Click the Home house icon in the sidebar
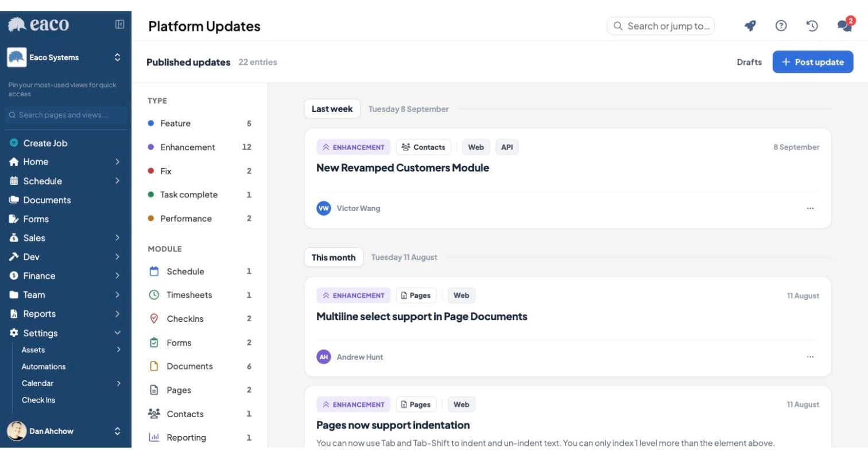This screenshot has width=868, height=459. click(14, 162)
